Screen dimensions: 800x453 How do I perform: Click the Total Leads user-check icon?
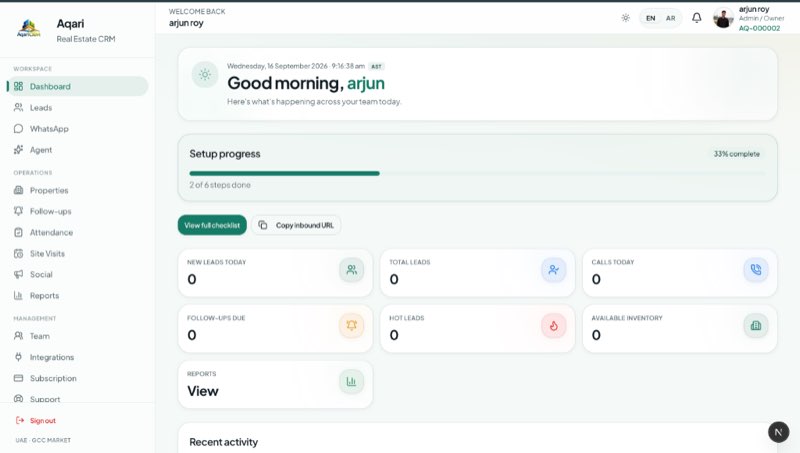[x=554, y=270]
